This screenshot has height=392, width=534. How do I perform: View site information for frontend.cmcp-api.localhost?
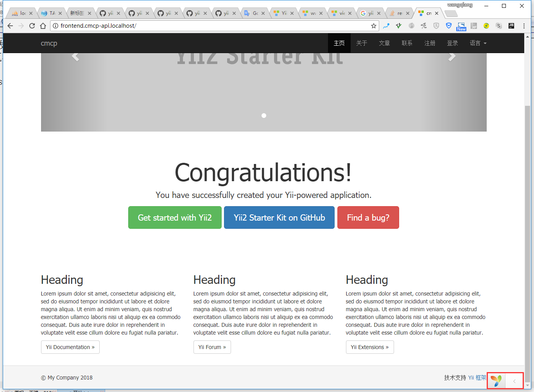click(x=56, y=26)
